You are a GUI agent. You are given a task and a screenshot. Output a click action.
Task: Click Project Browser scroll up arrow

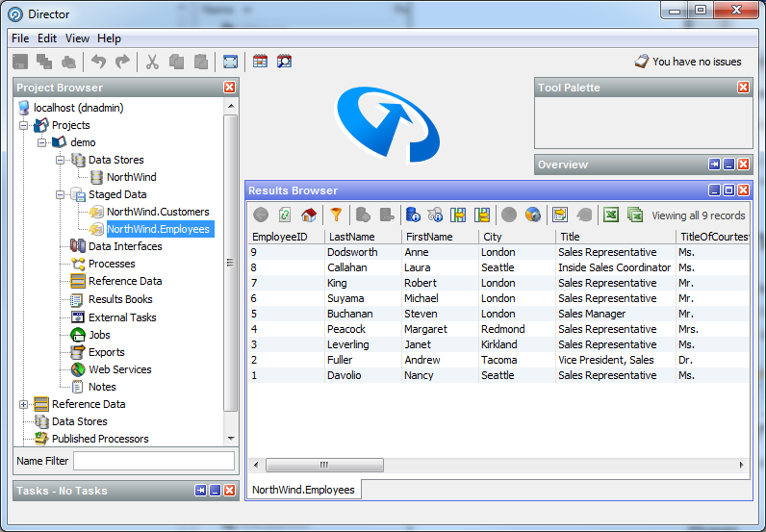(231, 106)
